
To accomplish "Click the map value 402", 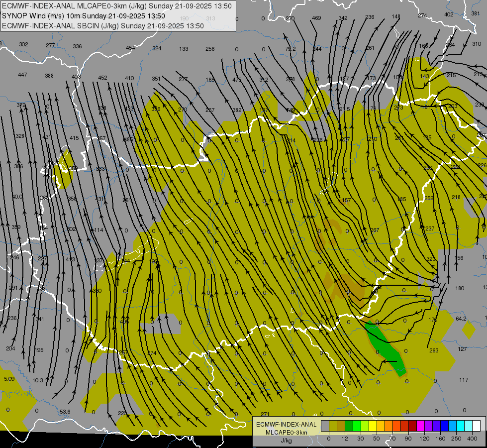I will [x=449, y=14].
